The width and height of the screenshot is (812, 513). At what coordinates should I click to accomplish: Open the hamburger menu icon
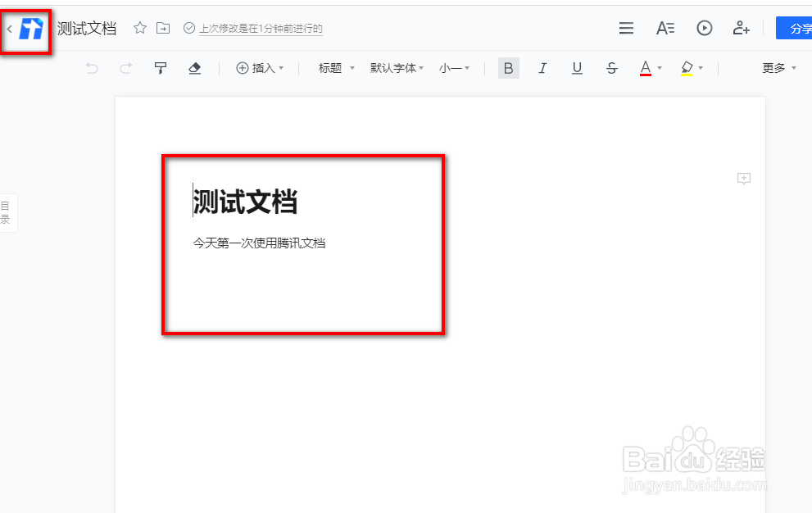tap(626, 28)
